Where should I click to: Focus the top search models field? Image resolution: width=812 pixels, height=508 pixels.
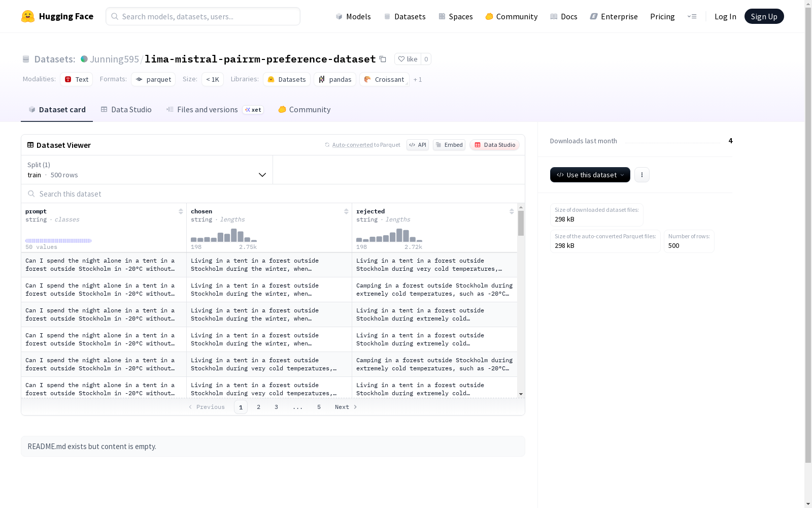pyautogui.click(x=203, y=16)
